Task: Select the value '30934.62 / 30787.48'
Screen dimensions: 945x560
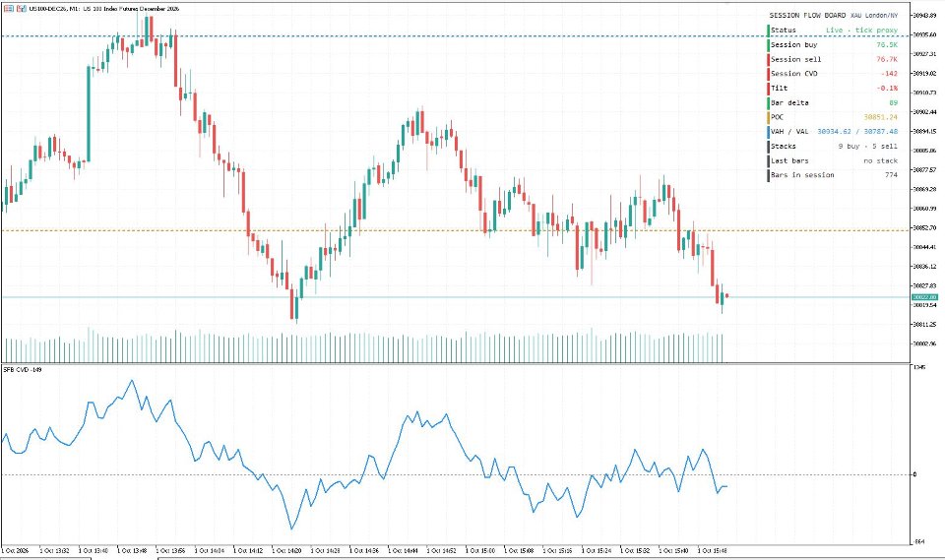Action: 857,132
